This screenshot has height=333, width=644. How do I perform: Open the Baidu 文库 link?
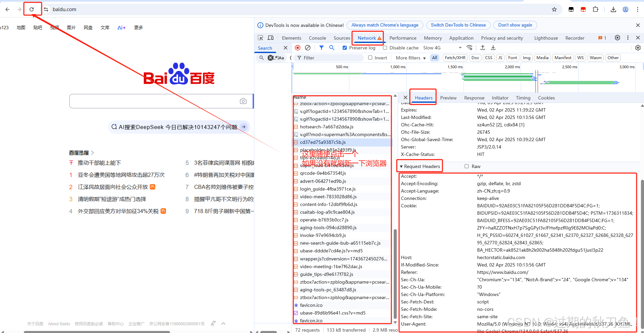click(105, 28)
